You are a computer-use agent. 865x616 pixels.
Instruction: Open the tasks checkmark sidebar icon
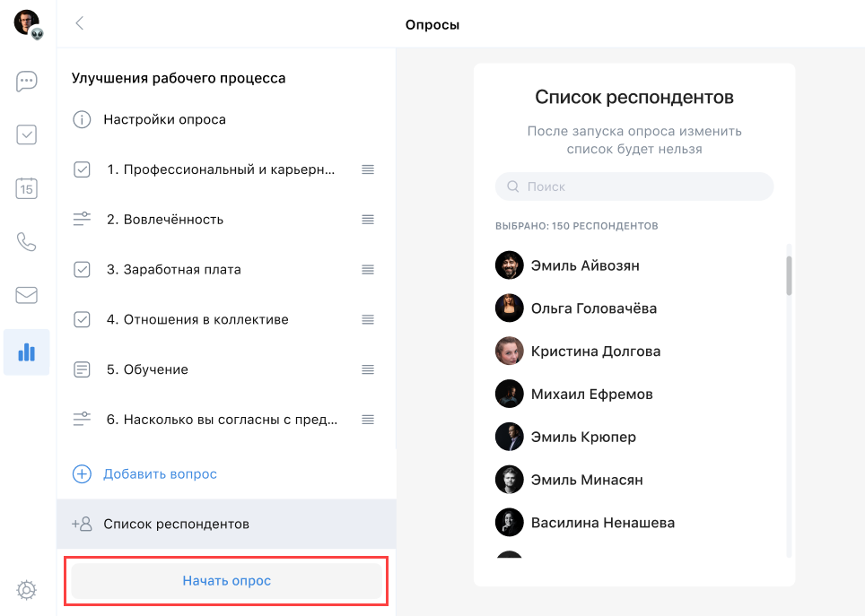click(27, 134)
